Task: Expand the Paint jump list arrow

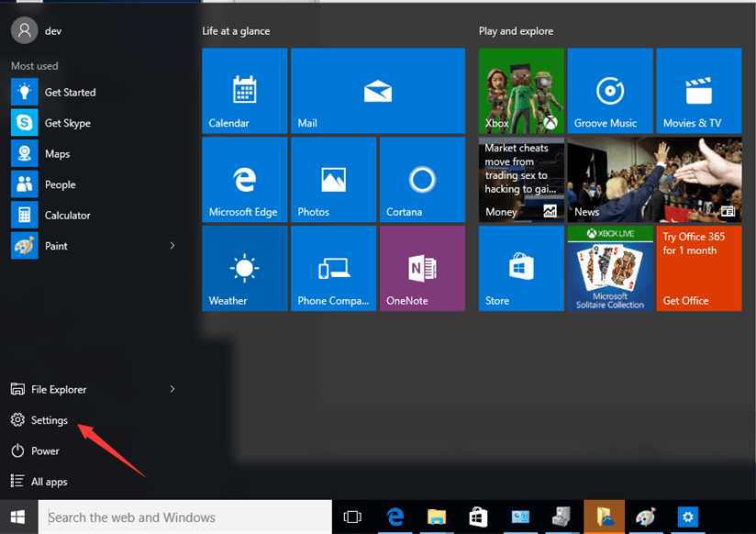Action: point(172,246)
